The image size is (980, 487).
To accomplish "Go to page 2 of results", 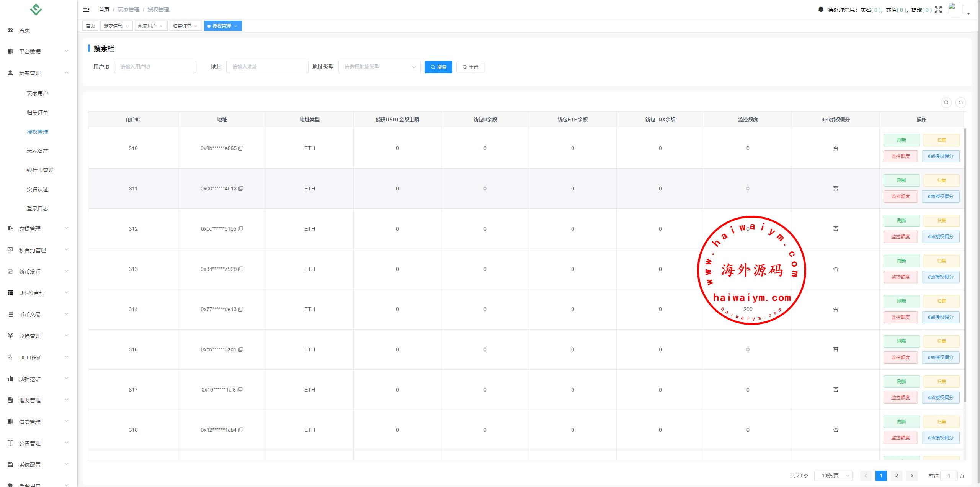I will coord(896,476).
